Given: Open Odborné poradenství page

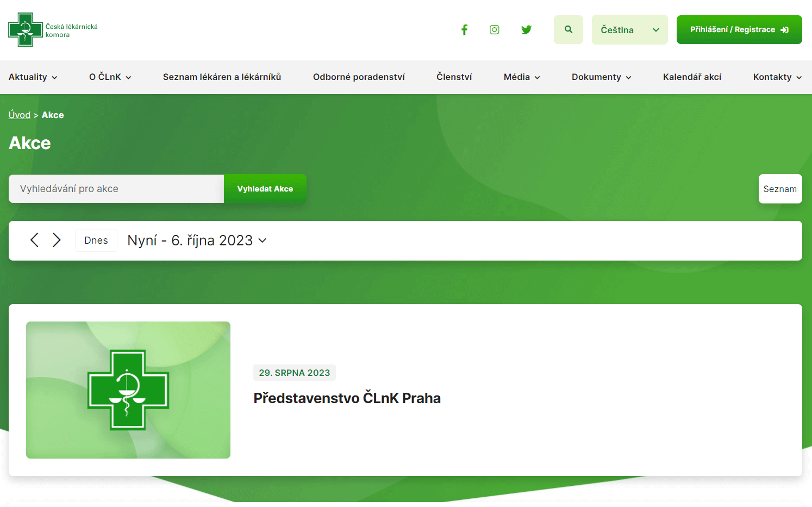Looking at the screenshot, I should point(359,77).
